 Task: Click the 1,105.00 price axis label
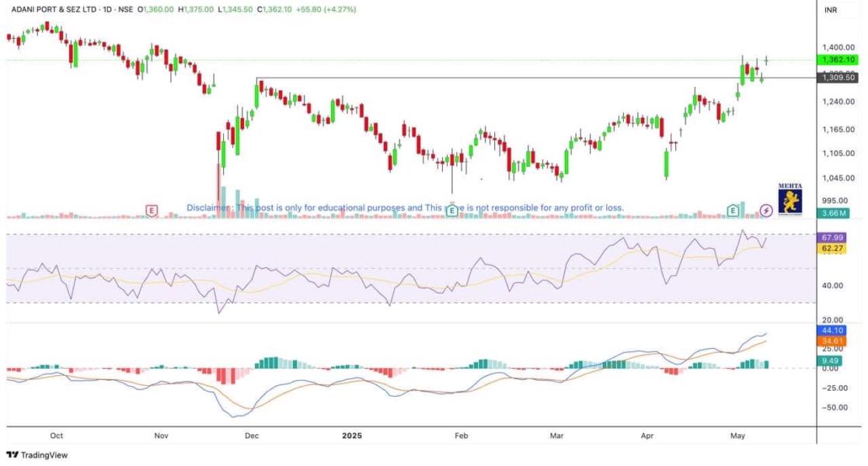tap(838, 153)
